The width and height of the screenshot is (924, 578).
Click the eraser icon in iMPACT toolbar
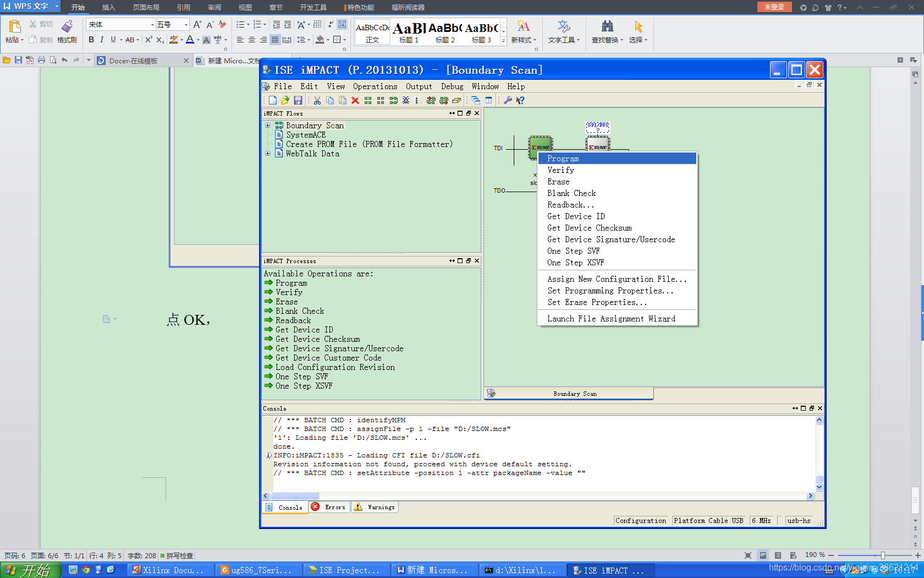[457, 100]
